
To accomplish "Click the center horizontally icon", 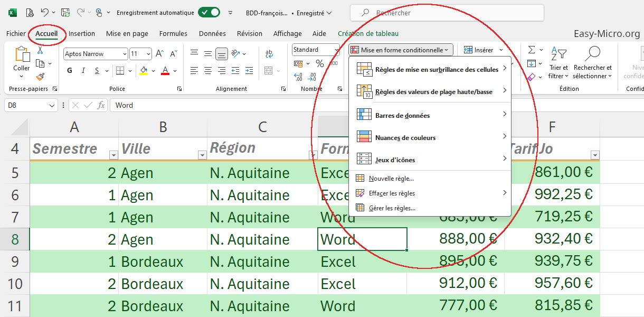I will pyautogui.click(x=208, y=71).
